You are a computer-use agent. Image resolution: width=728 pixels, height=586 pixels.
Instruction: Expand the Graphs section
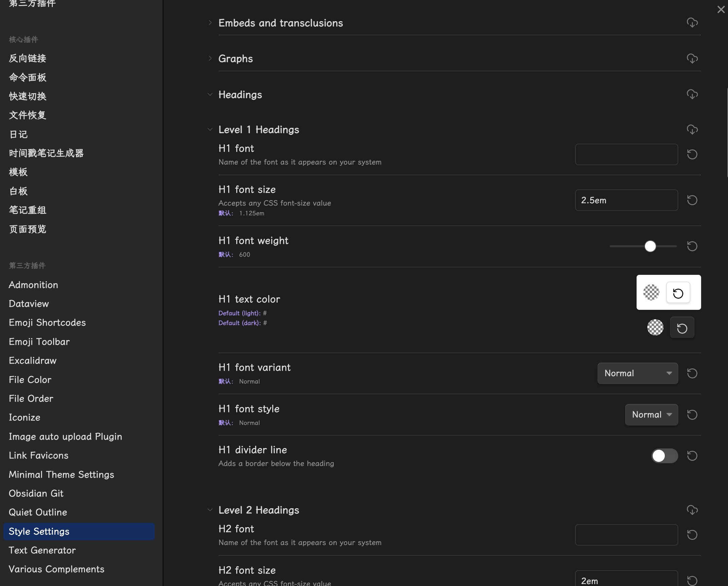click(x=210, y=59)
